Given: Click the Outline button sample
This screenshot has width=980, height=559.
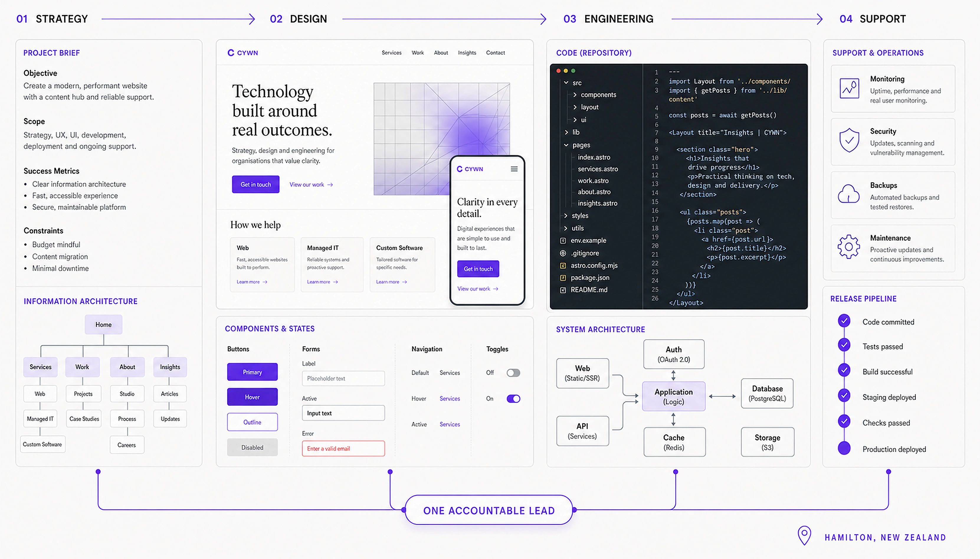Looking at the screenshot, I should [x=252, y=422].
